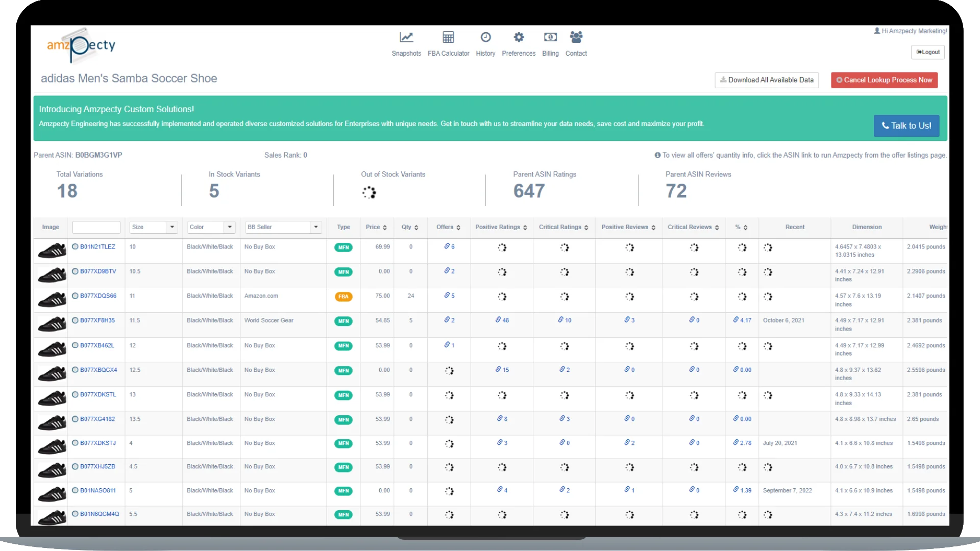980x551 pixels.
Task: Click the Snapshots tab label
Action: [406, 53]
